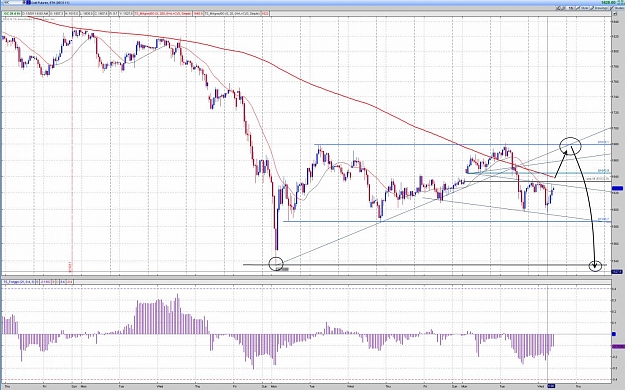Open the Style button in the chart toolbar
This screenshot has width=625, height=390.
(x=583, y=8)
